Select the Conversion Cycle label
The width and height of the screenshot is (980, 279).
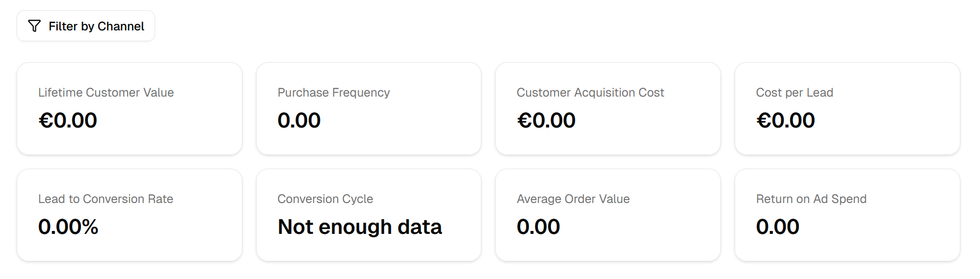[x=325, y=199]
